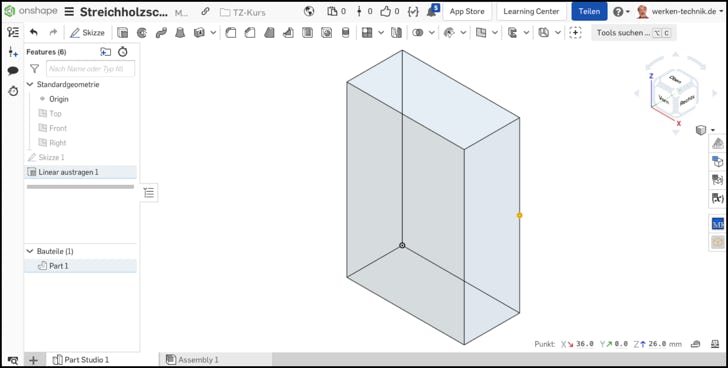Screen dimensions: 728x368
Task: Select the Chamfer tool icon
Action: (250, 32)
